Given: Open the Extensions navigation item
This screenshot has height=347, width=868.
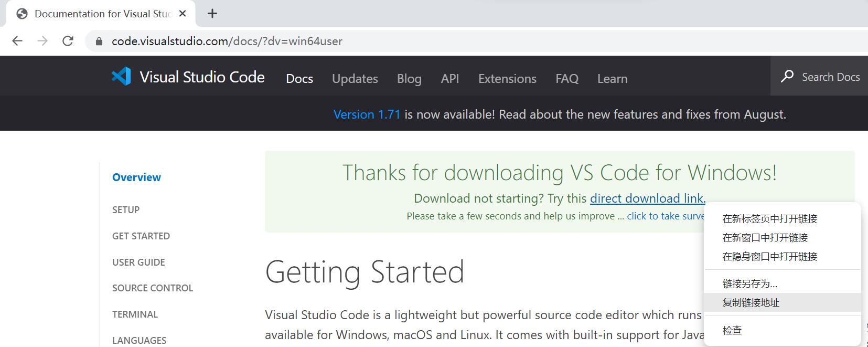Looking at the screenshot, I should 507,79.
